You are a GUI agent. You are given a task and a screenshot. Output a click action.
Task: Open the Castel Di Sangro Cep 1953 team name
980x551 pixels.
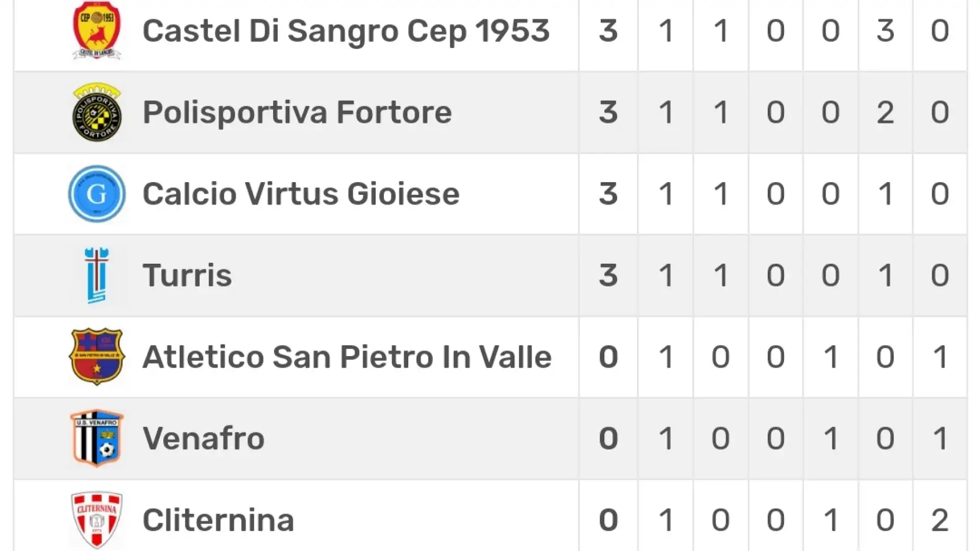(x=346, y=31)
